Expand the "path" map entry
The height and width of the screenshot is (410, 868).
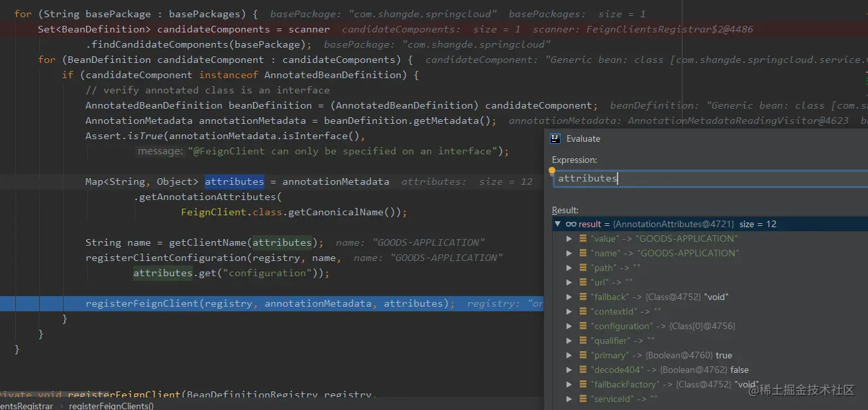569,268
